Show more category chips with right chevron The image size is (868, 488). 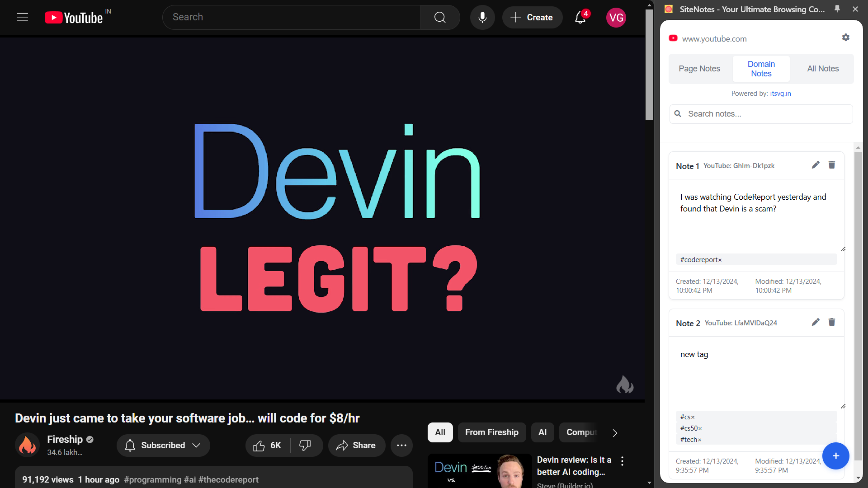pyautogui.click(x=615, y=433)
